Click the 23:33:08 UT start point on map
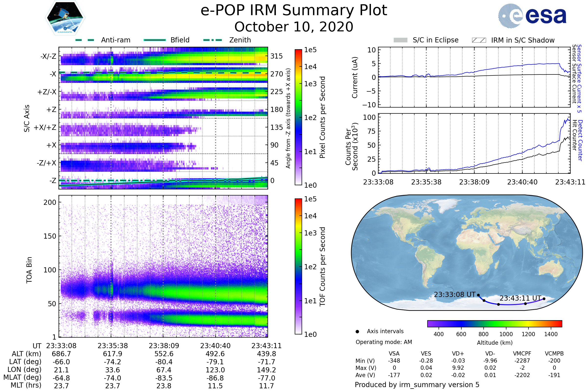Screen dimensions: 588x392 (x=478, y=295)
